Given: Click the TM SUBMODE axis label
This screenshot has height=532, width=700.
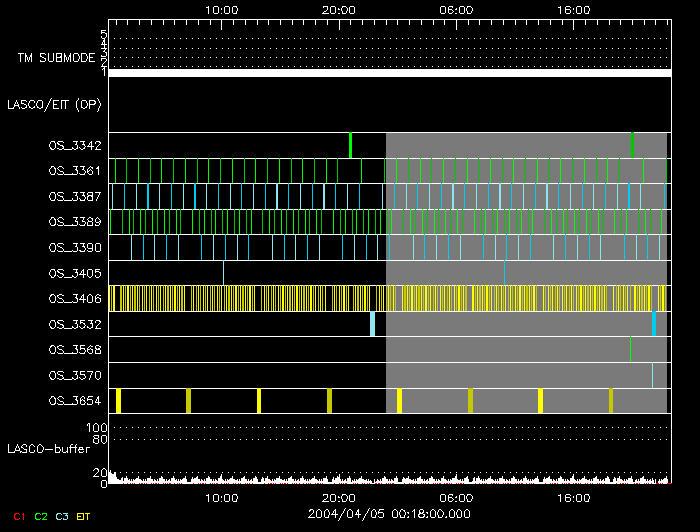Looking at the screenshot, I should click(x=56, y=58).
